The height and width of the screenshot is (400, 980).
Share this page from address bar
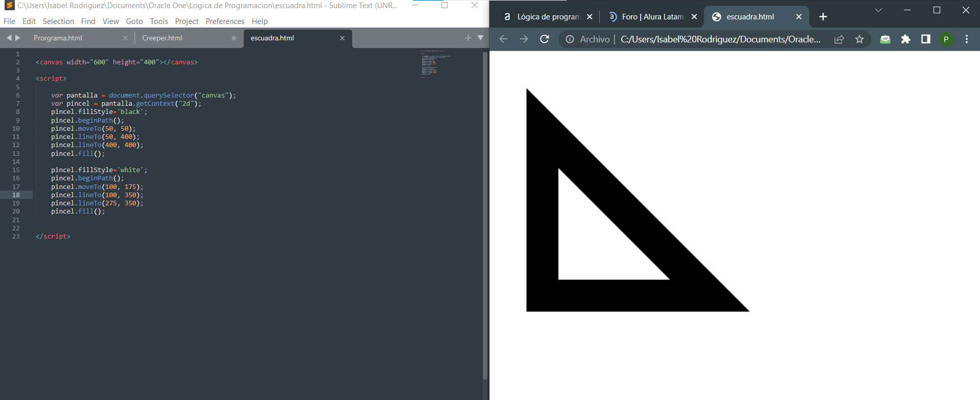(839, 39)
